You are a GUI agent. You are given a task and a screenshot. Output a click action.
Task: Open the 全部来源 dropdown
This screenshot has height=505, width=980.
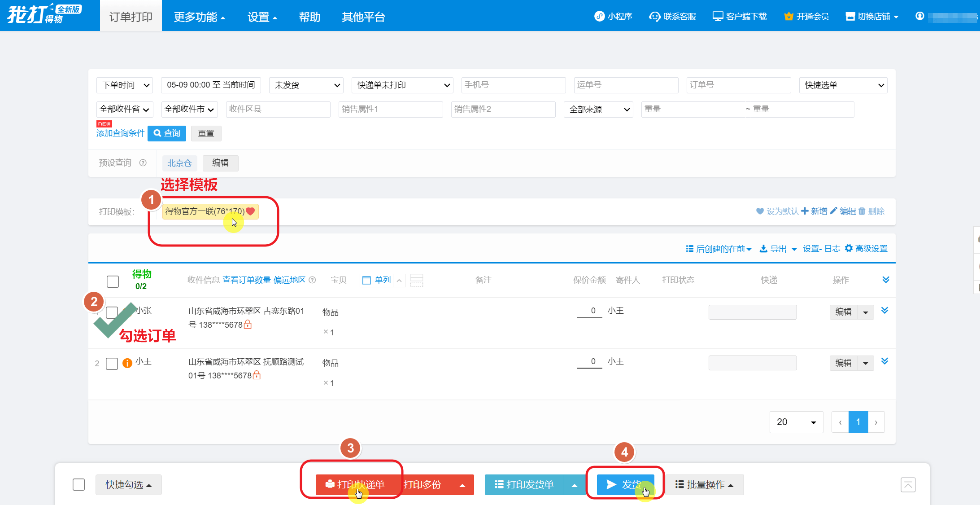pyautogui.click(x=598, y=109)
